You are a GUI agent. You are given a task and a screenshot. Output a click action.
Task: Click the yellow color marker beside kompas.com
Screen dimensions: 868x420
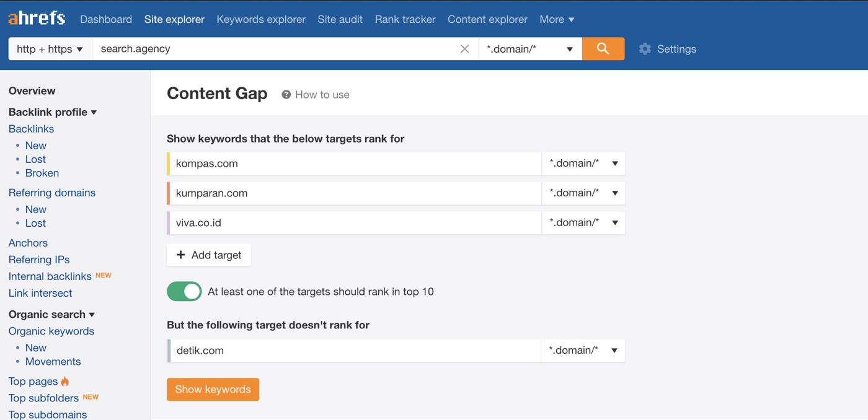[169, 164]
